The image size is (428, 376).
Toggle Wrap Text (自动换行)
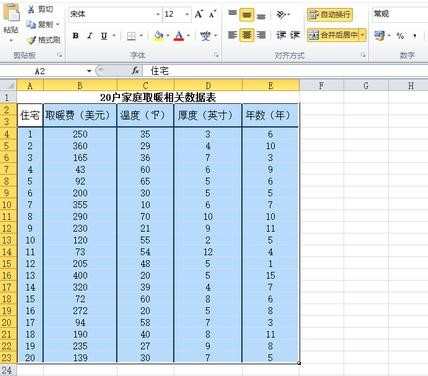330,14
